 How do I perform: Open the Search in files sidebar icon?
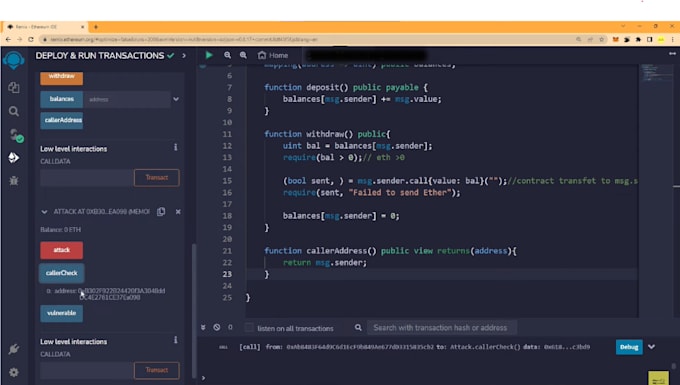pos(14,111)
